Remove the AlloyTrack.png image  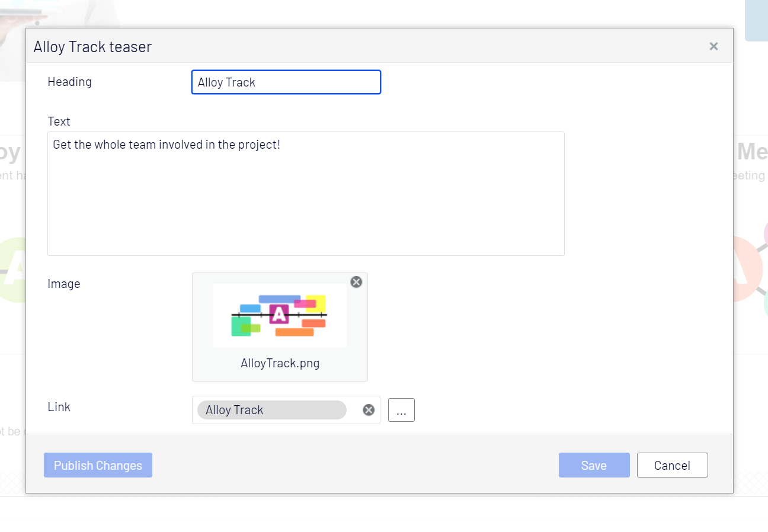pyautogui.click(x=356, y=282)
